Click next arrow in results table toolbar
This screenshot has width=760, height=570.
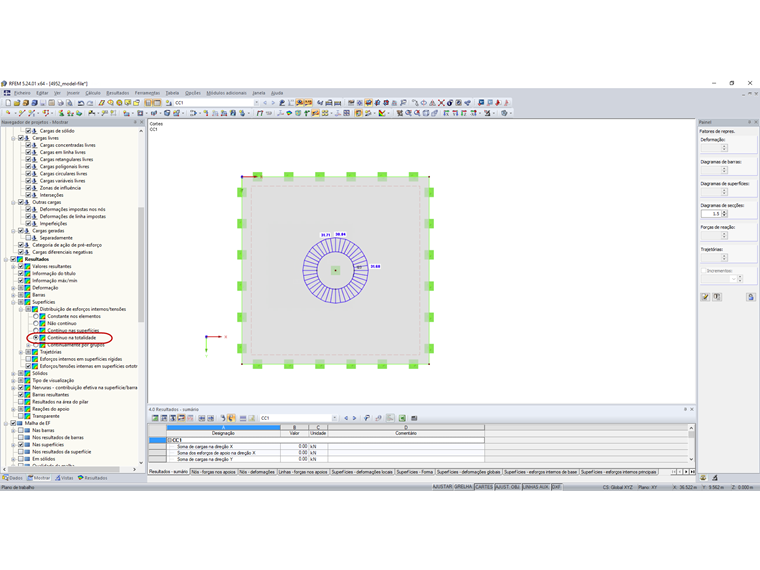(354, 418)
